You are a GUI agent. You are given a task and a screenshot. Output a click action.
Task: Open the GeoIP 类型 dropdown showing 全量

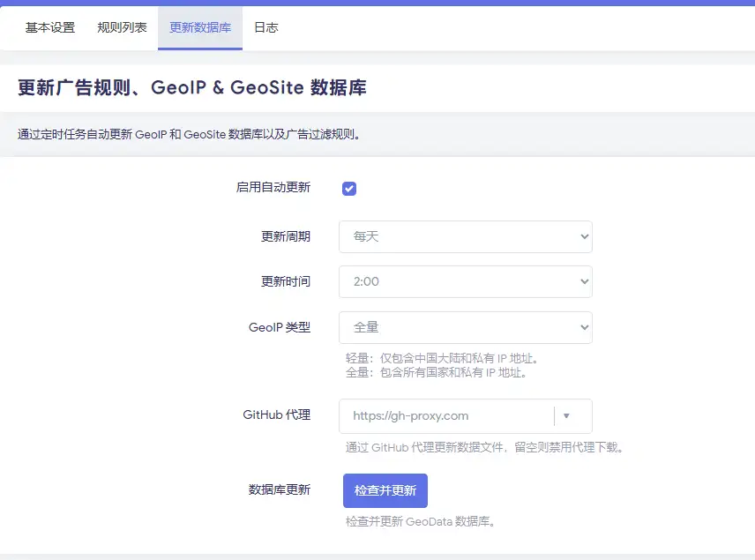coord(466,327)
